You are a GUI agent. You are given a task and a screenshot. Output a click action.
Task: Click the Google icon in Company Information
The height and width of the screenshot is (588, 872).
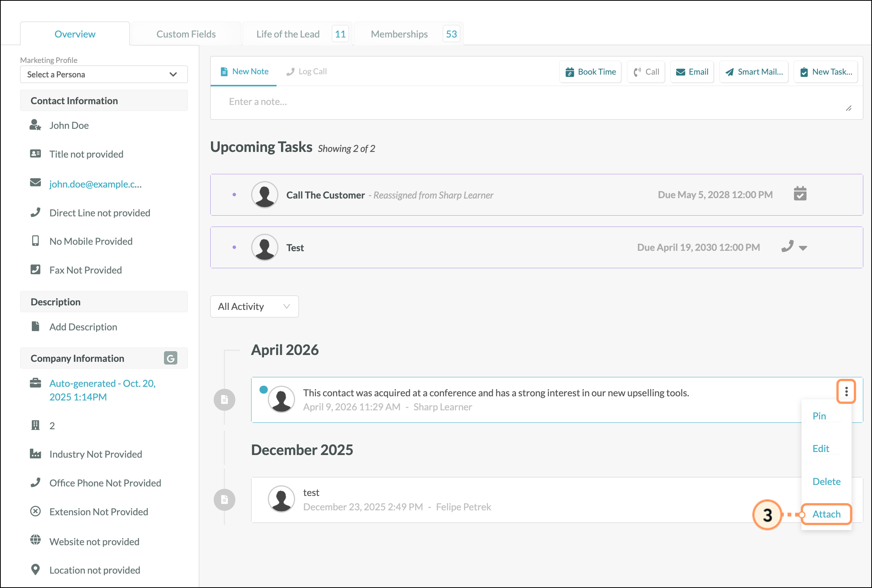170,358
